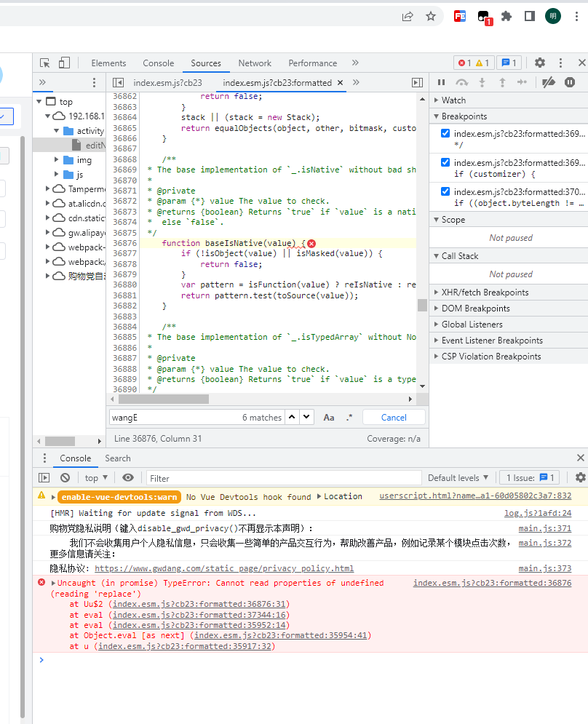The height and width of the screenshot is (724, 588).
Task: Toggle the device toolbar icon
Action: point(64,63)
